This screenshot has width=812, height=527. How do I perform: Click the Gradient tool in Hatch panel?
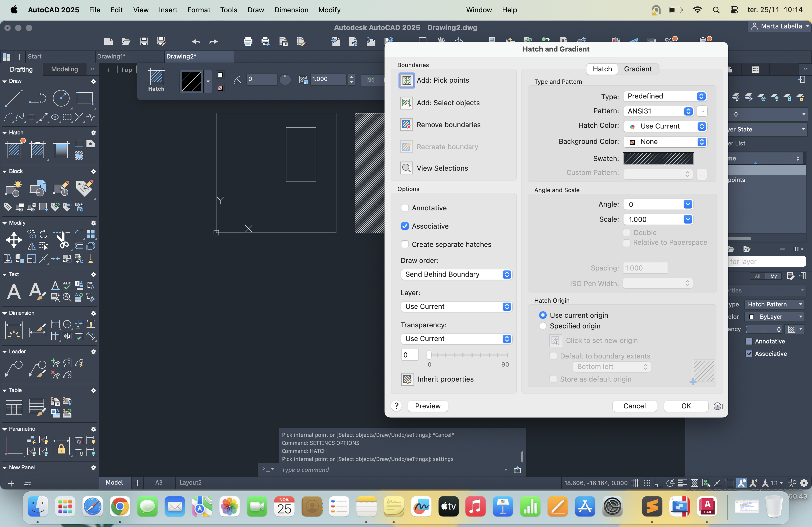pyautogui.click(x=61, y=150)
